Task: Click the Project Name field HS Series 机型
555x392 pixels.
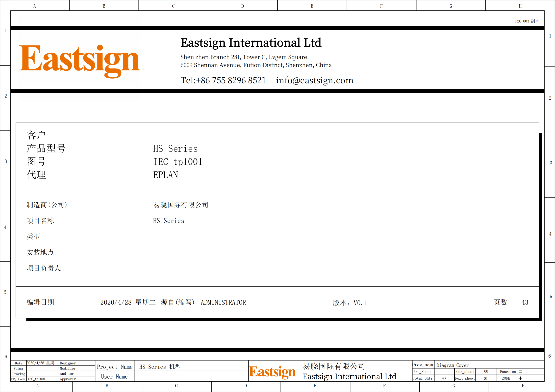Action: click(160, 367)
